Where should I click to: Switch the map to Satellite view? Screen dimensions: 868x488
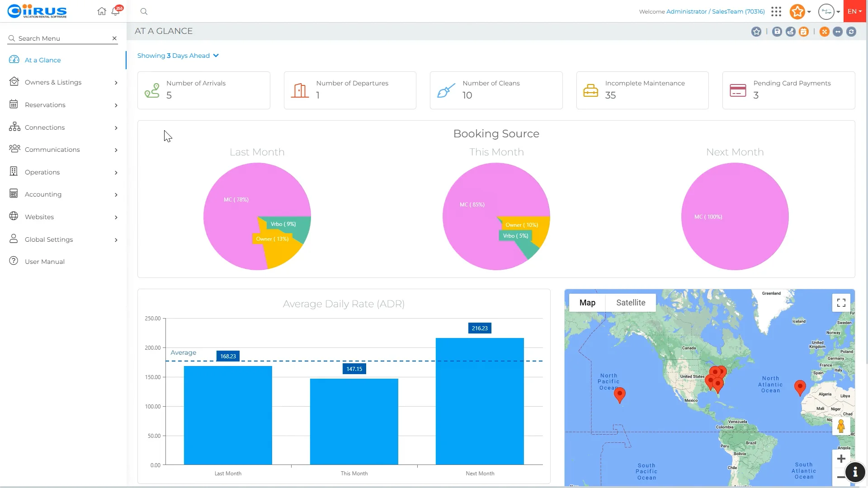point(630,302)
